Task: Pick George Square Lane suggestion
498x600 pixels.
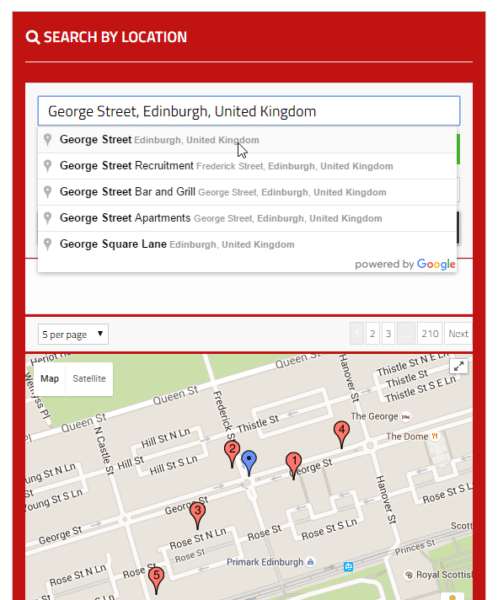Action: (x=247, y=244)
